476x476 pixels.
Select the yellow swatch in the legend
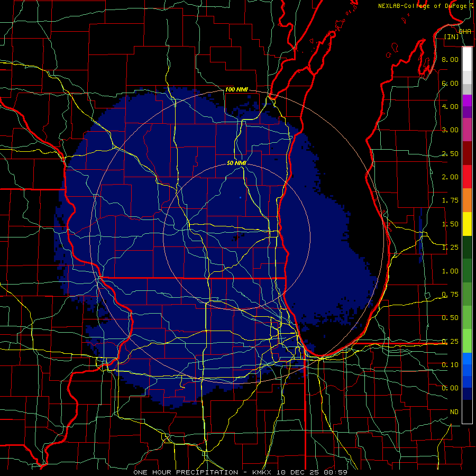467,224
